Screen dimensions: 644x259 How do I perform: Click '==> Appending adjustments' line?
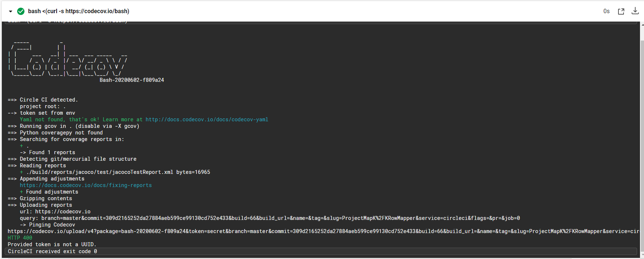point(46,179)
